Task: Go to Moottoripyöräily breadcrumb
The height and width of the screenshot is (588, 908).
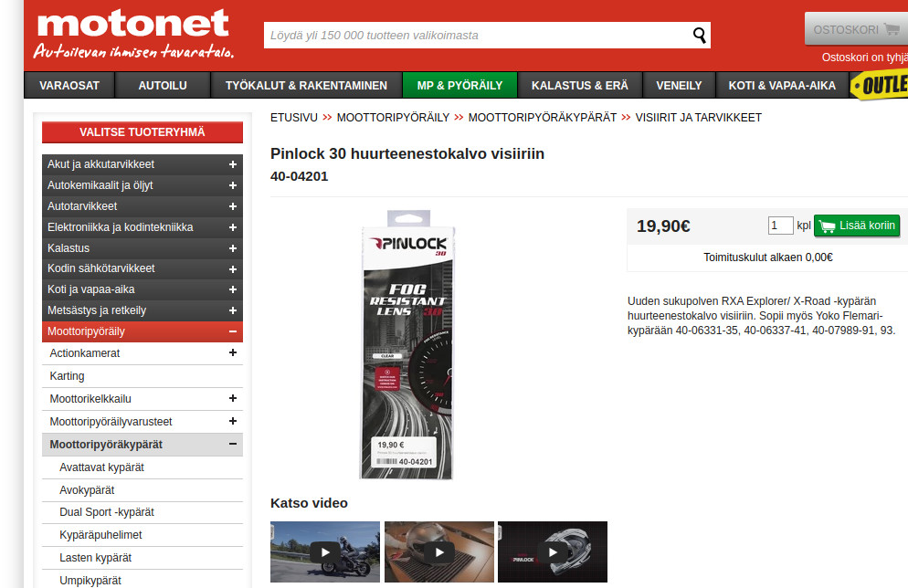Action: [x=393, y=118]
